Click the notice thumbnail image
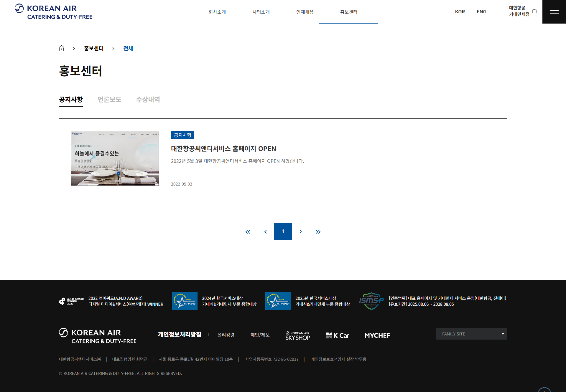Image resolution: width=566 pixels, height=392 pixels. pyautogui.click(x=115, y=158)
